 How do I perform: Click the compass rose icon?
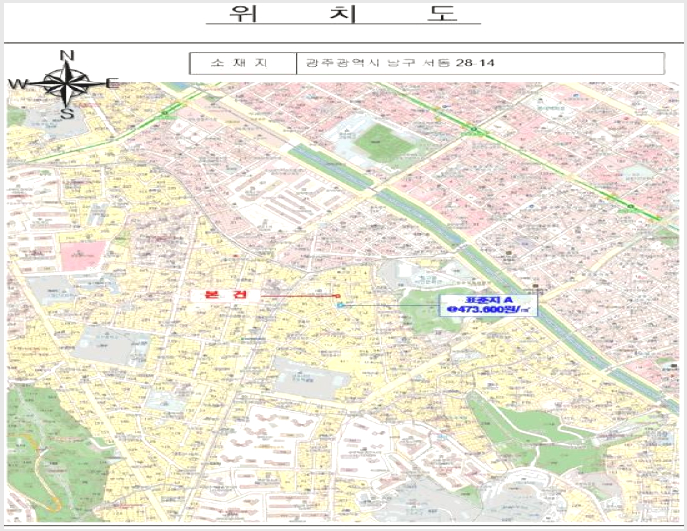coord(66,84)
